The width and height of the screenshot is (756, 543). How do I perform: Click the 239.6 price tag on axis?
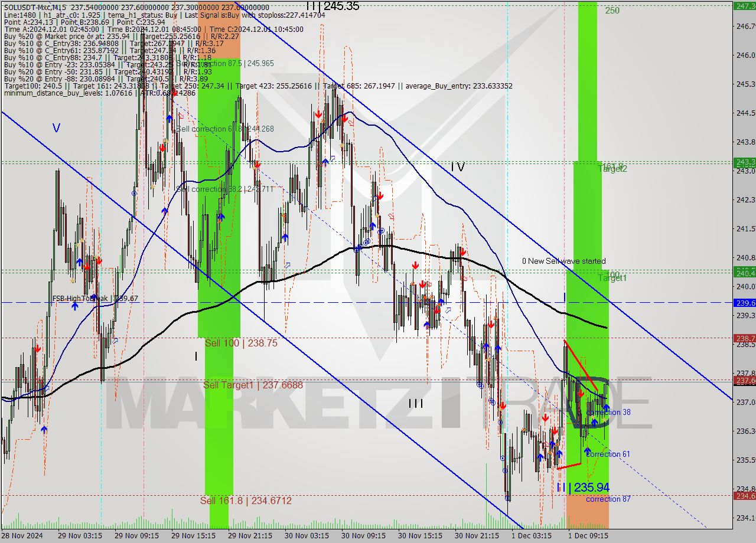(x=744, y=303)
